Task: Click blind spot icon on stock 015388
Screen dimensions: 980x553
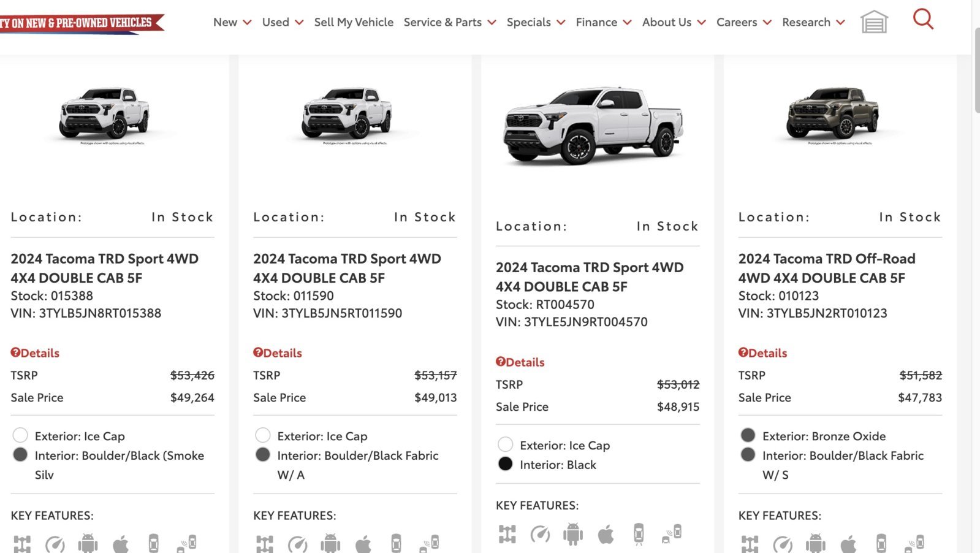Action: click(x=187, y=543)
